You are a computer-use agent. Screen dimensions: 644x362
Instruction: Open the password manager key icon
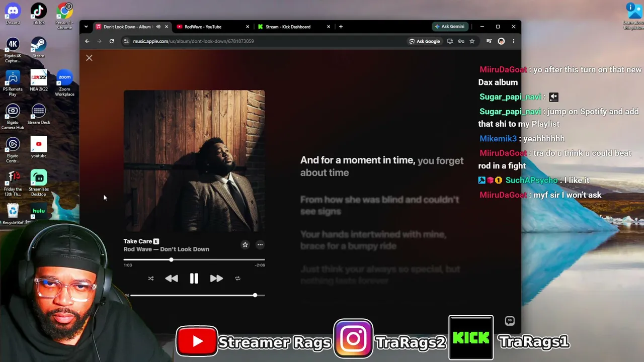tap(461, 41)
